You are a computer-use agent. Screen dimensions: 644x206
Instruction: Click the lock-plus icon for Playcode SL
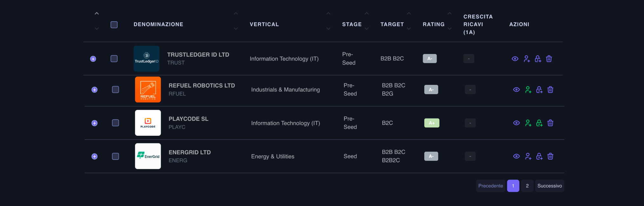539,123
